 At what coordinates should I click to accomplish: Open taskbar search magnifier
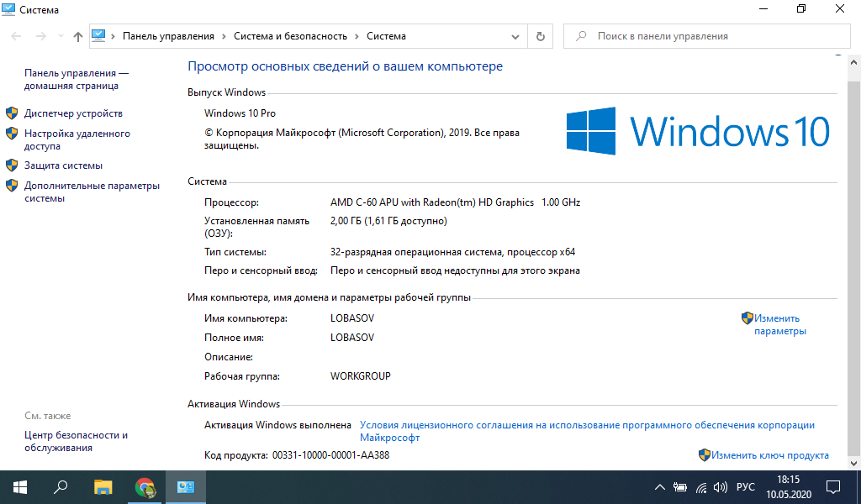coord(61,487)
